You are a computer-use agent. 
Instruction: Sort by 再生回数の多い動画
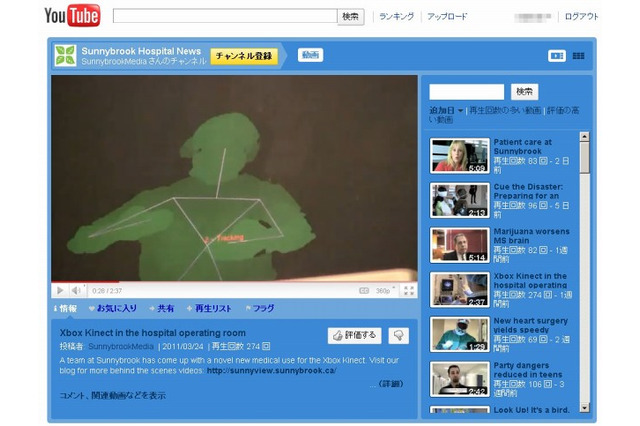tap(505, 110)
